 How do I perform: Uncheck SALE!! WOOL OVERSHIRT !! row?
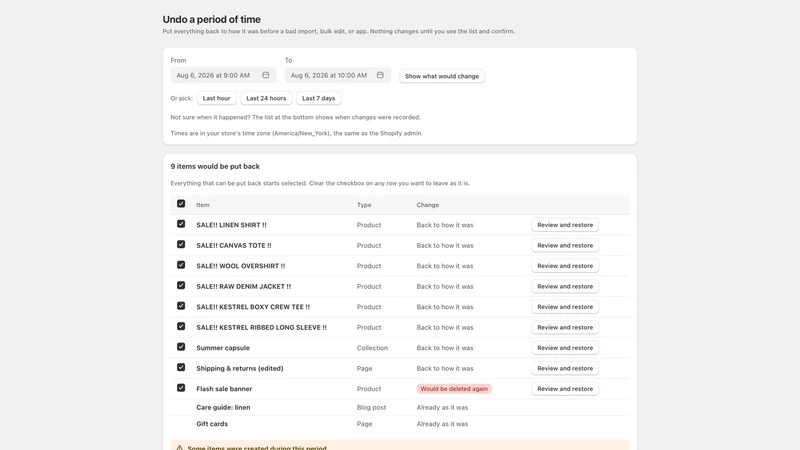181,265
